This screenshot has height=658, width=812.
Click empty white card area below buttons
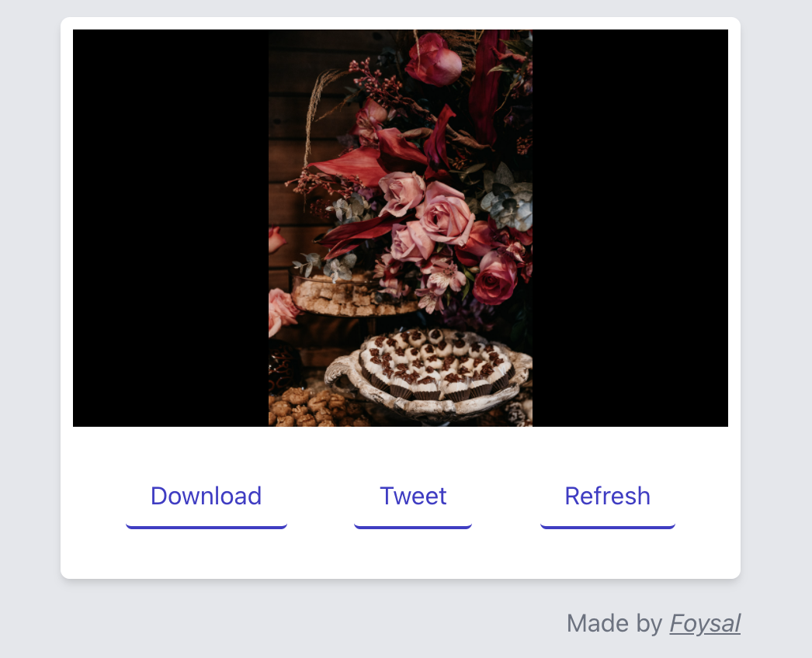click(x=401, y=554)
